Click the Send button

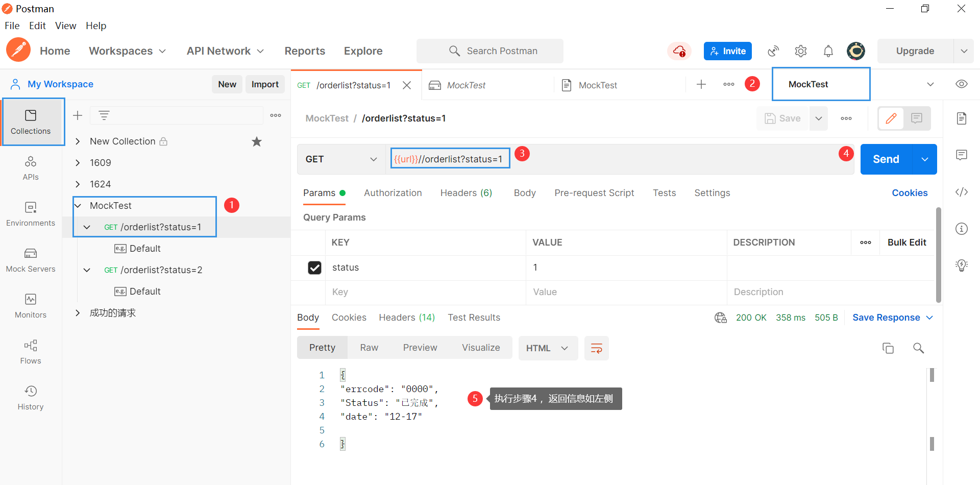(x=886, y=159)
